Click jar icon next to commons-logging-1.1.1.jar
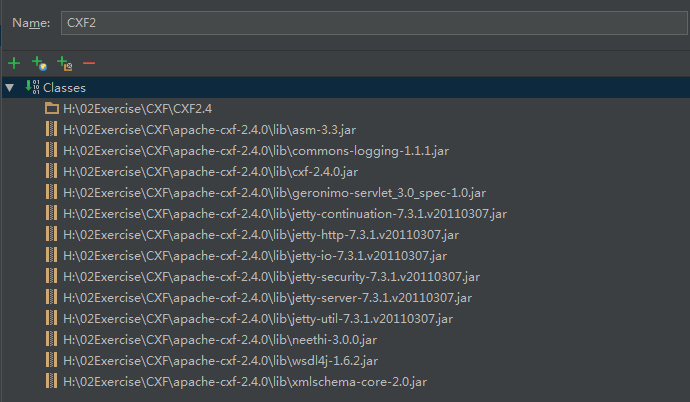Image resolution: width=690 pixels, height=402 pixels. pos(51,150)
